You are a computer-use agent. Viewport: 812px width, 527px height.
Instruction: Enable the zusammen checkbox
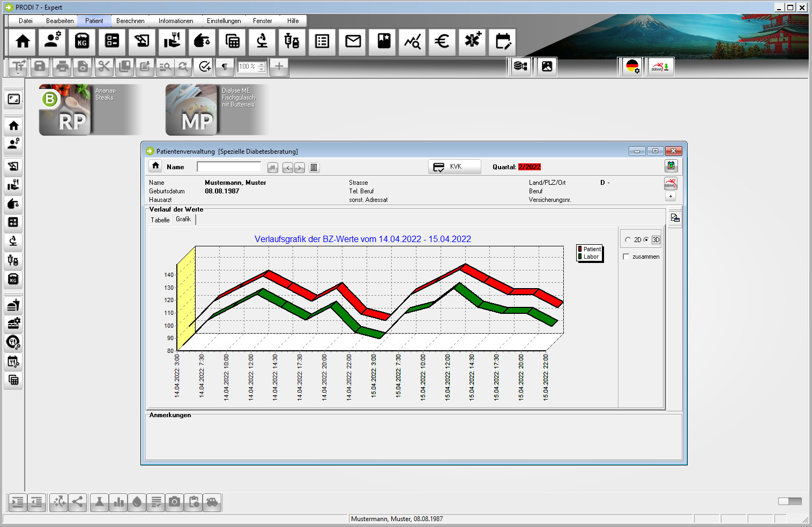(x=626, y=257)
